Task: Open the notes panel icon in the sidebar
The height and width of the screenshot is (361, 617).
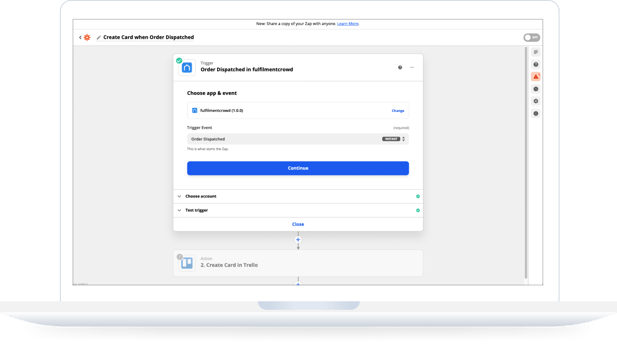Action: (x=536, y=52)
